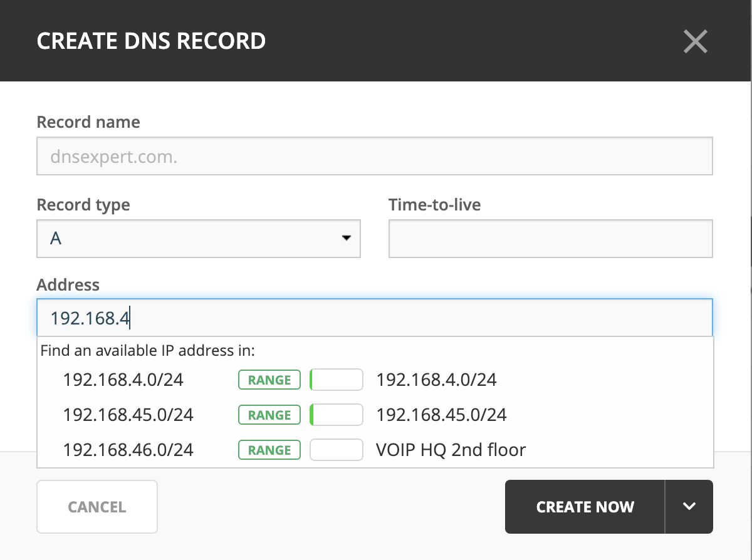Image resolution: width=752 pixels, height=560 pixels.
Task: Click into the Time-to-live input
Action: [550, 239]
